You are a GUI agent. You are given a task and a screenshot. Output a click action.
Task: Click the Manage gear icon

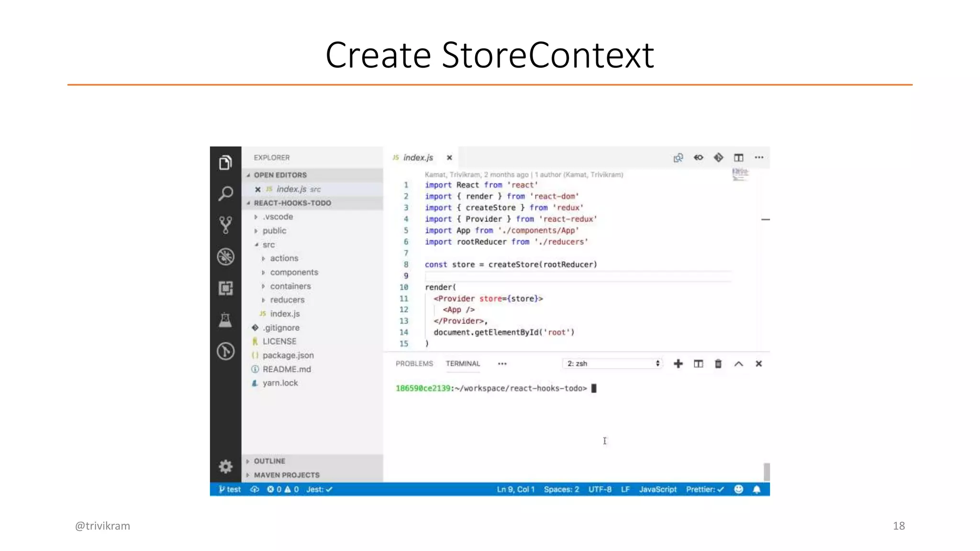tap(225, 466)
